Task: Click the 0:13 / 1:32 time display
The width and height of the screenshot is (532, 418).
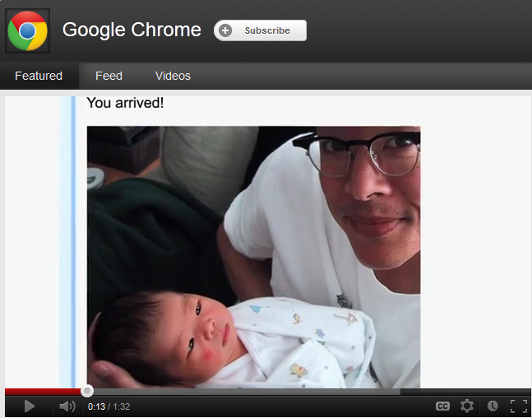Action: pos(109,406)
